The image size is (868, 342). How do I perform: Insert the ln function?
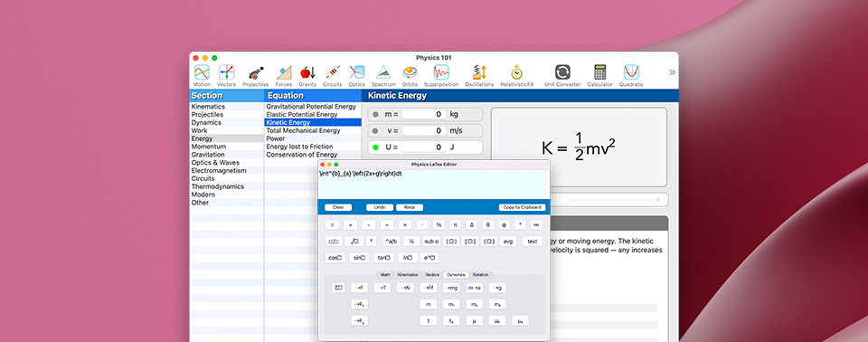(407, 258)
